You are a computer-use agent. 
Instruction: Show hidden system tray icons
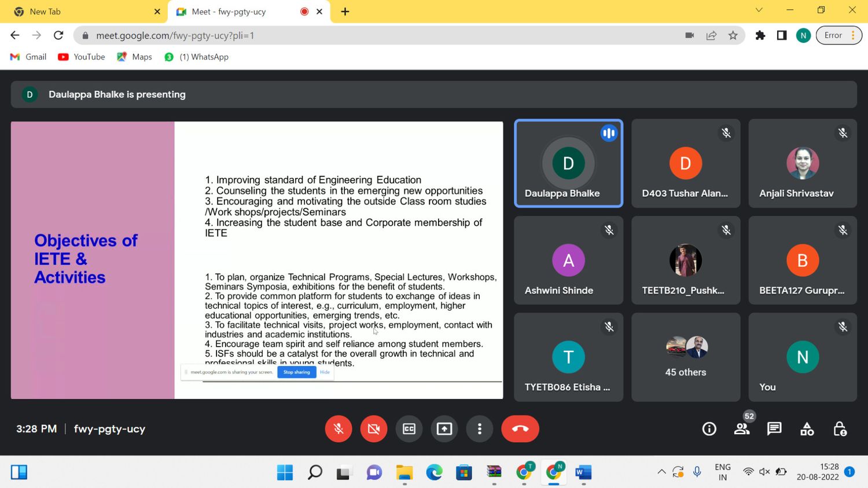point(661,472)
